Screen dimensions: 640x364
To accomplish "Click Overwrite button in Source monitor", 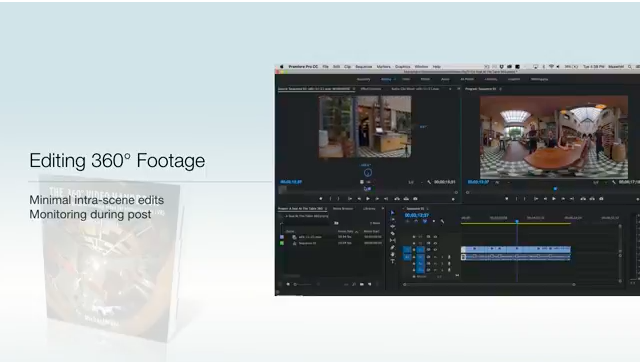I will point(406,199).
